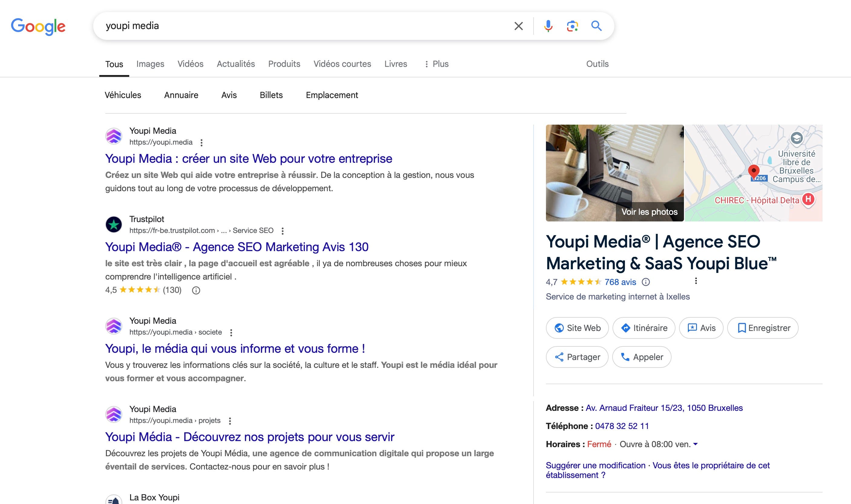Click the microphone voice search icon
Screen dimensions: 851x504
(x=548, y=26)
